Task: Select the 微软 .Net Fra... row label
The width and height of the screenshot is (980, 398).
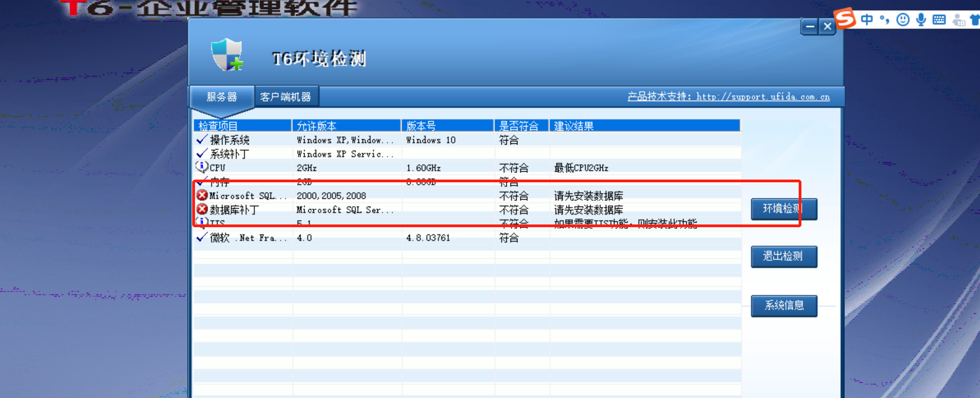Action: 248,238
